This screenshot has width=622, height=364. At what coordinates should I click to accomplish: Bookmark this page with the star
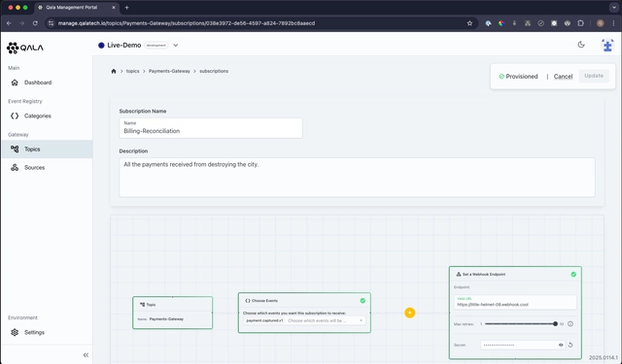(x=469, y=23)
